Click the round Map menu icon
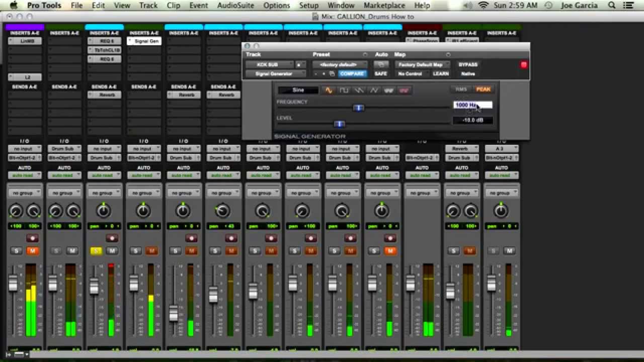 [x=448, y=55]
